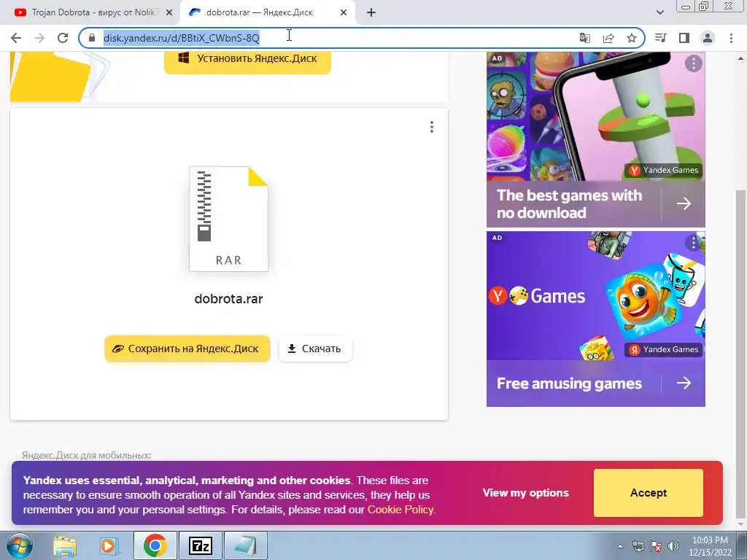Open Windows Explorer from the taskbar
The image size is (747, 560).
(65, 545)
